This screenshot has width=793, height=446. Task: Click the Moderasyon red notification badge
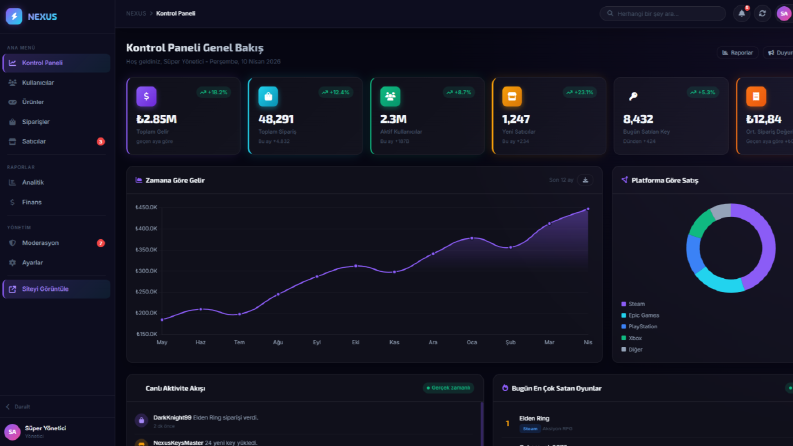(x=101, y=243)
